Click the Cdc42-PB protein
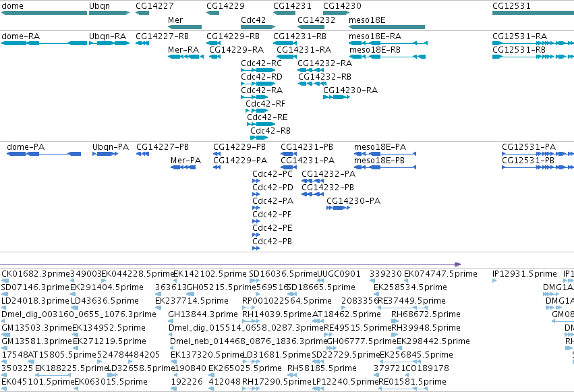 256,248
